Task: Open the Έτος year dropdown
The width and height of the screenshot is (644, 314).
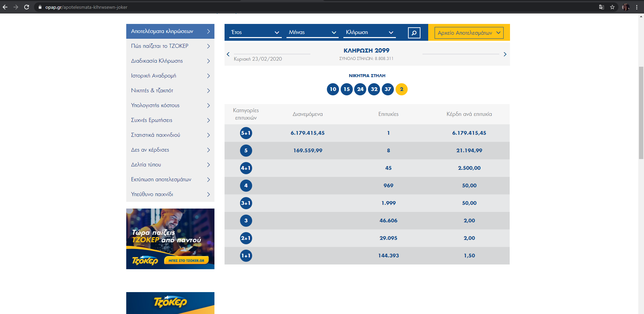Action: tap(255, 32)
